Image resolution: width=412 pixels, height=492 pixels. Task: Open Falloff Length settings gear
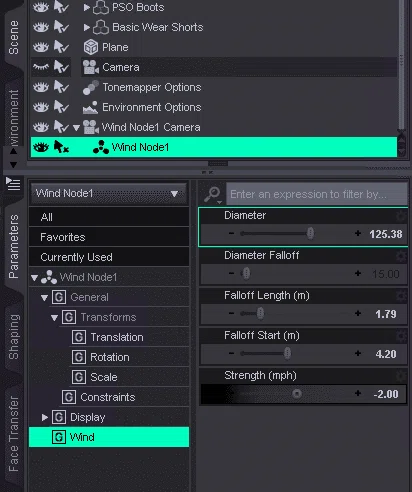pyautogui.click(x=401, y=296)
